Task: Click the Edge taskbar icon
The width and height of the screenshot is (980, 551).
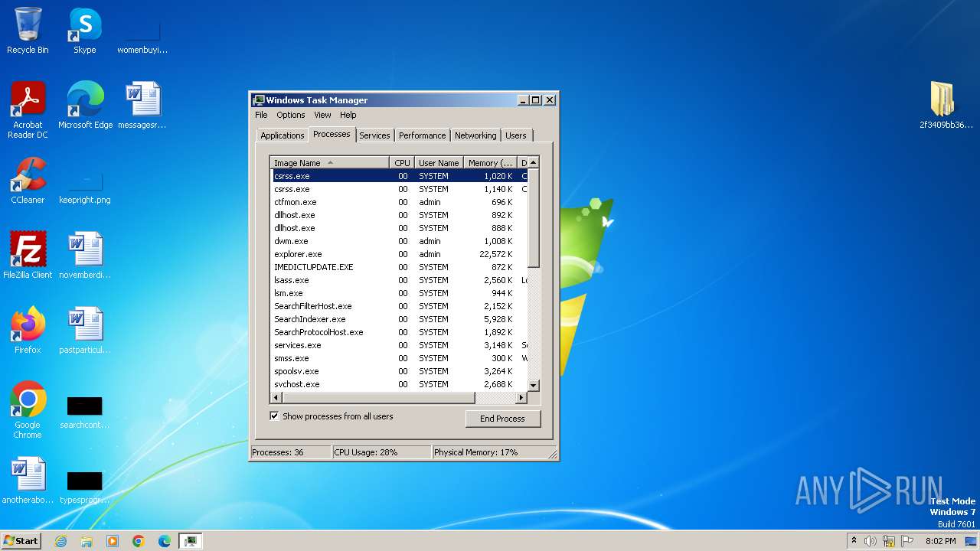Action: point(165,541)
